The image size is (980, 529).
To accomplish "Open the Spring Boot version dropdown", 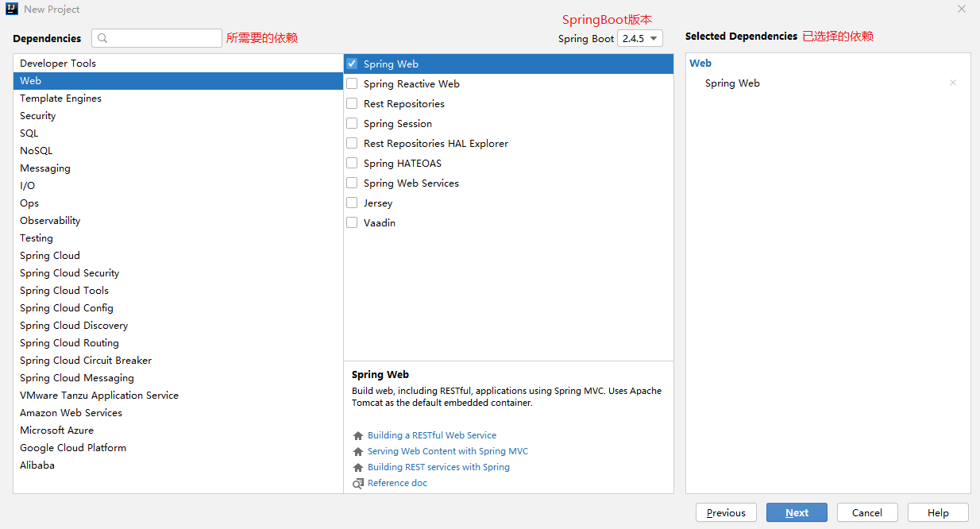I will [x=640, y=38].
